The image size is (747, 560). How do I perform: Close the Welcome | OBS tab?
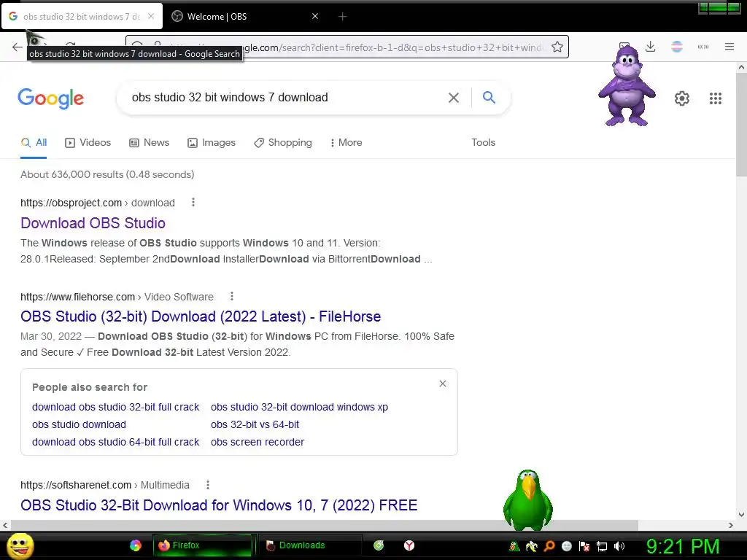[x=315, y=16]
